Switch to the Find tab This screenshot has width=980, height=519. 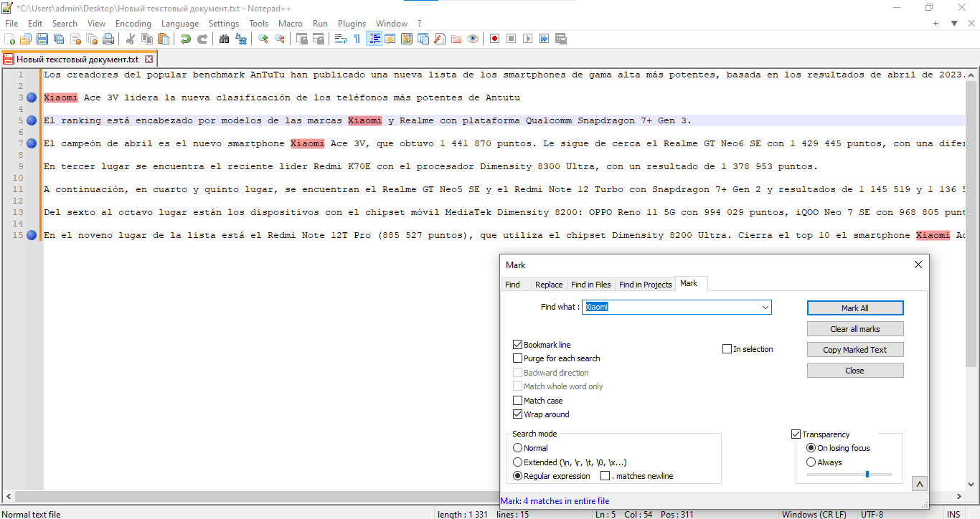(x=513, y=285)
